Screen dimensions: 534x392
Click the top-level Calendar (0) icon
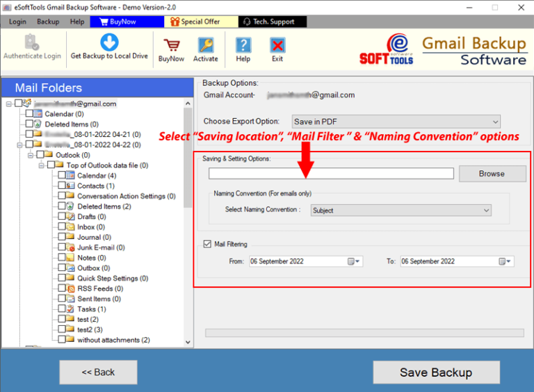tap(38, 113)
